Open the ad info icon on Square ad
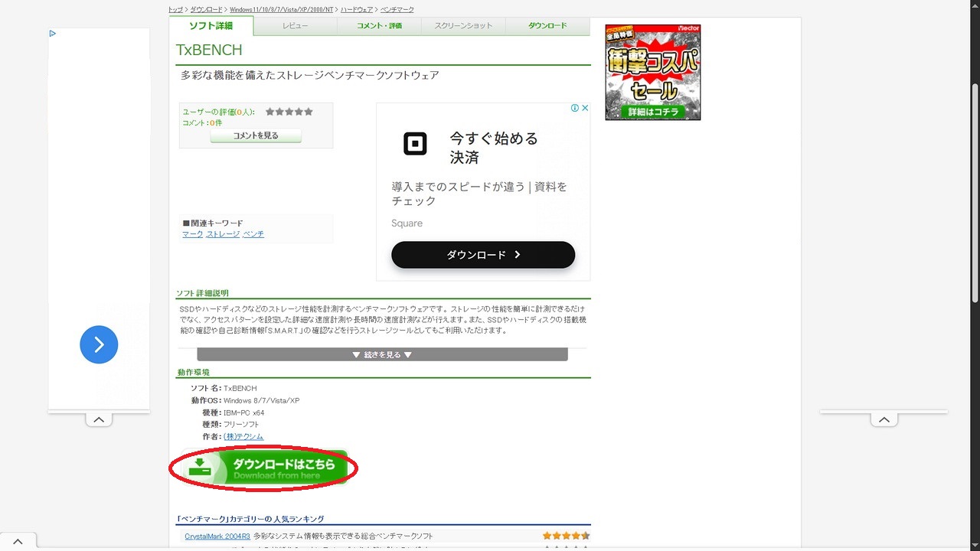Image resolution: width=980 pixels, height=551 pixels. pyautogui.click(x=575, y=108)
